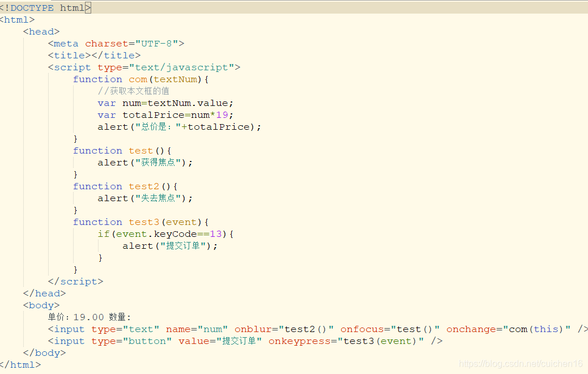Image resolution: width=588 pixels, height=374 pixels.
Task: Click the alert 总价是 totalPrice line
Action: [x=179, y=127]
